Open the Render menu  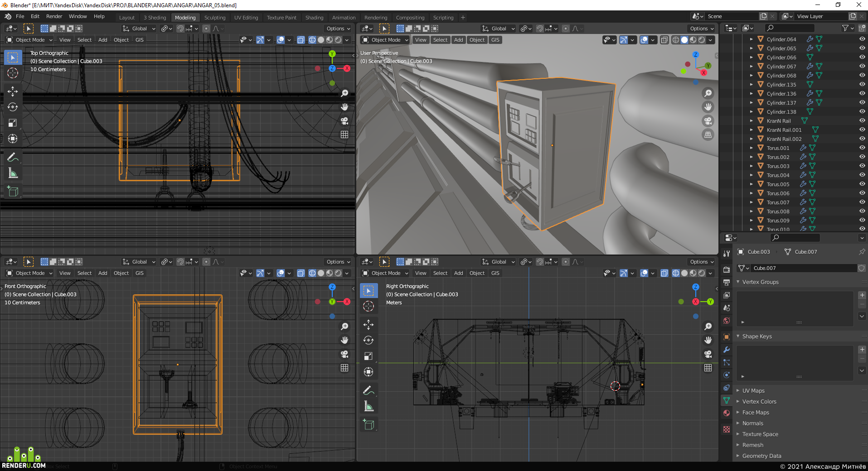54,16
